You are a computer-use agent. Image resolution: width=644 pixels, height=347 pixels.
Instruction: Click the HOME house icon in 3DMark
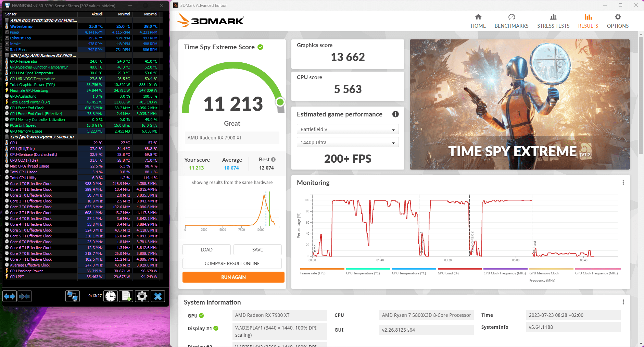click(478, 17)
